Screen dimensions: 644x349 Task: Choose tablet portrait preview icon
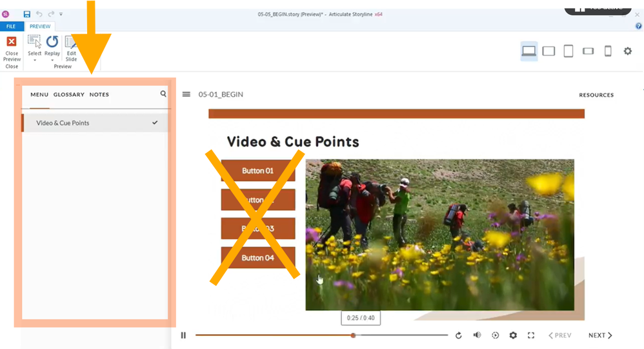569,51
